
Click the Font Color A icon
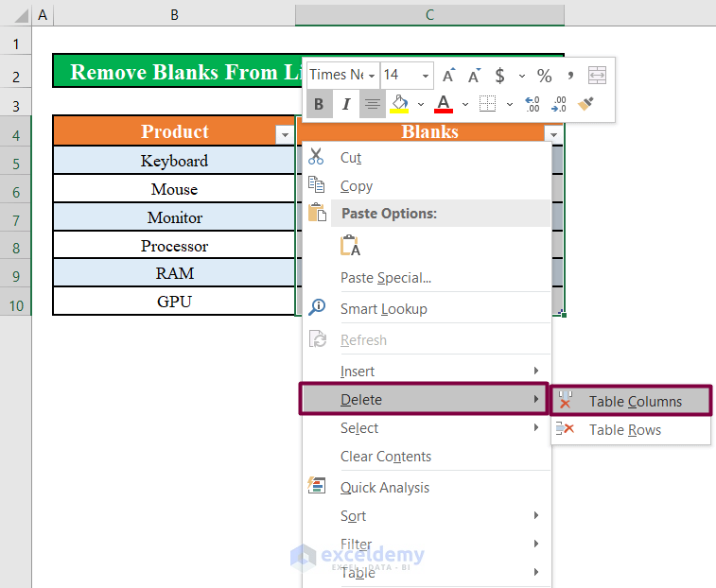point(444,104)
